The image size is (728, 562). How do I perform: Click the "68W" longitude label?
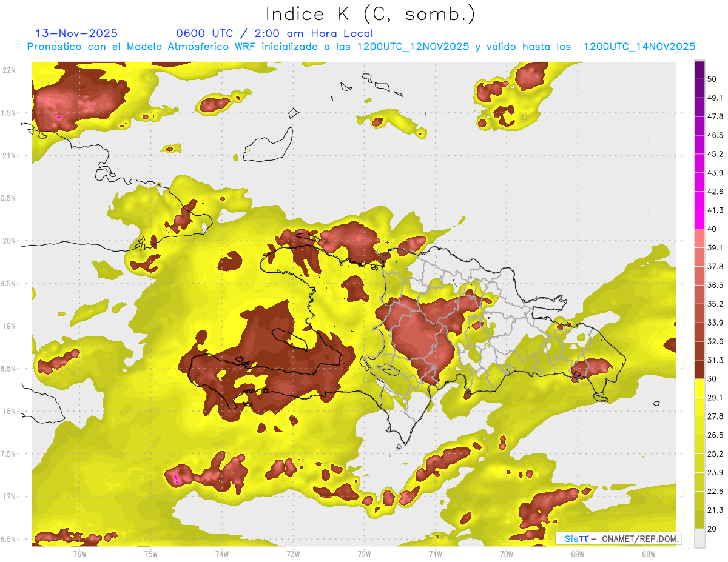(648, 554)
